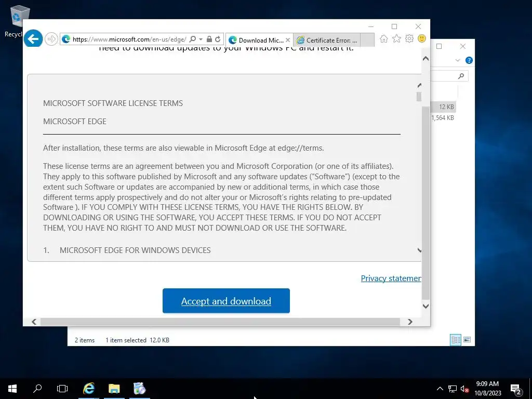The image size is (532, 399).
Task: Click the Accept and download button
Action: tap(226, 301)
